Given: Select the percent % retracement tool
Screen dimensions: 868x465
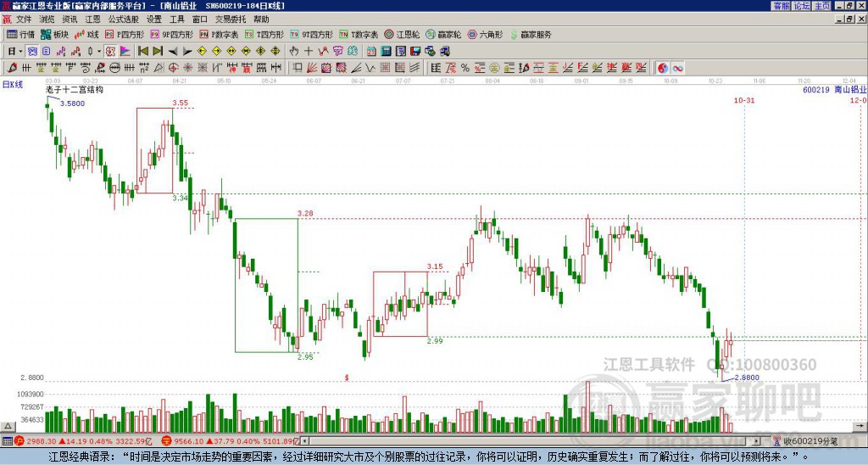Looking at the screenshot, I should pos(465,68).
